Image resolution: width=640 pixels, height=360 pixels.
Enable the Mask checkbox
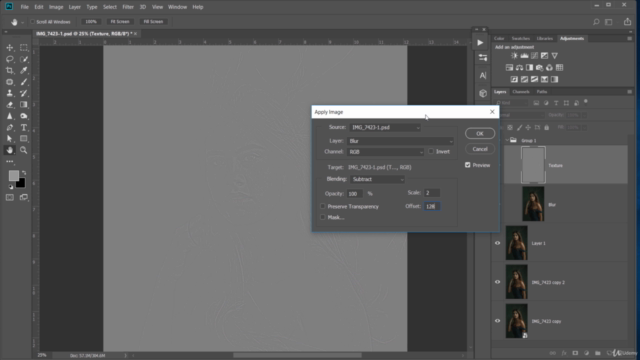click(323, 217)
